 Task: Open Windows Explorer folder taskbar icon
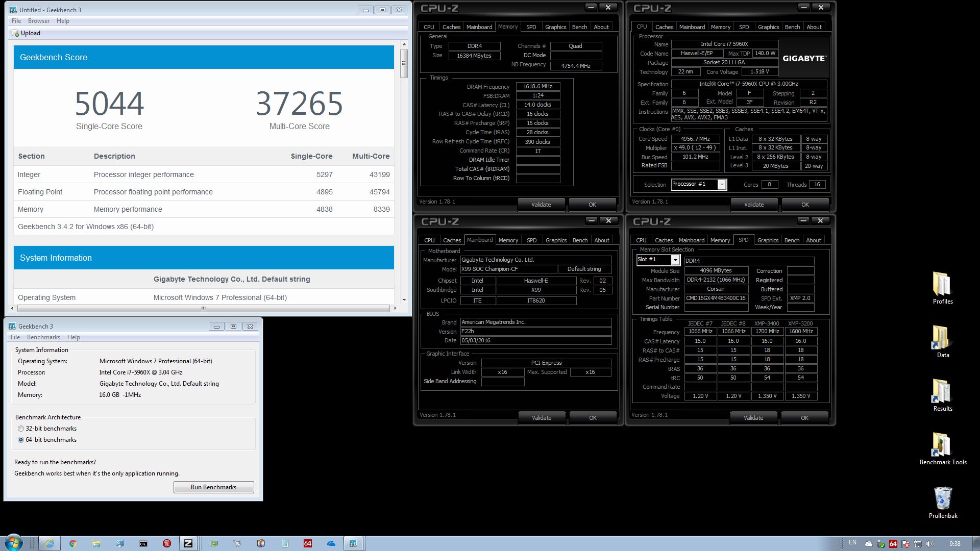coord(96,543)
